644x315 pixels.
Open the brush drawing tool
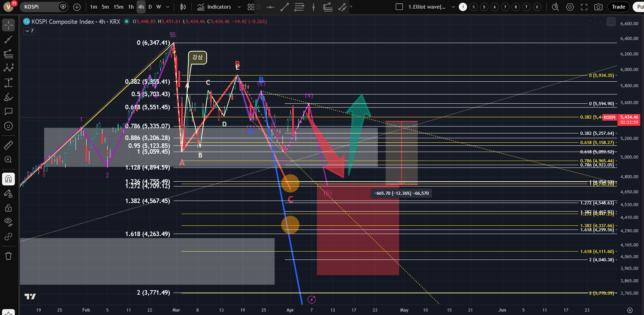point(8,97)
